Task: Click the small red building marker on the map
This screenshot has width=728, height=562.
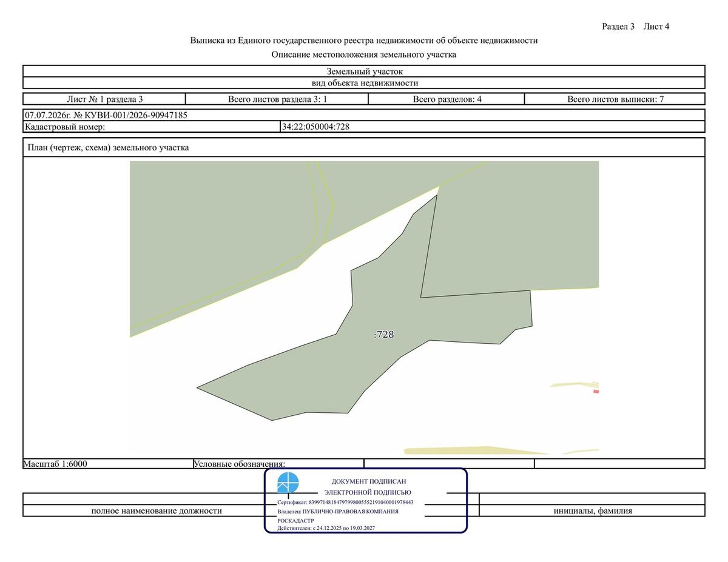Action: (596, 392)
